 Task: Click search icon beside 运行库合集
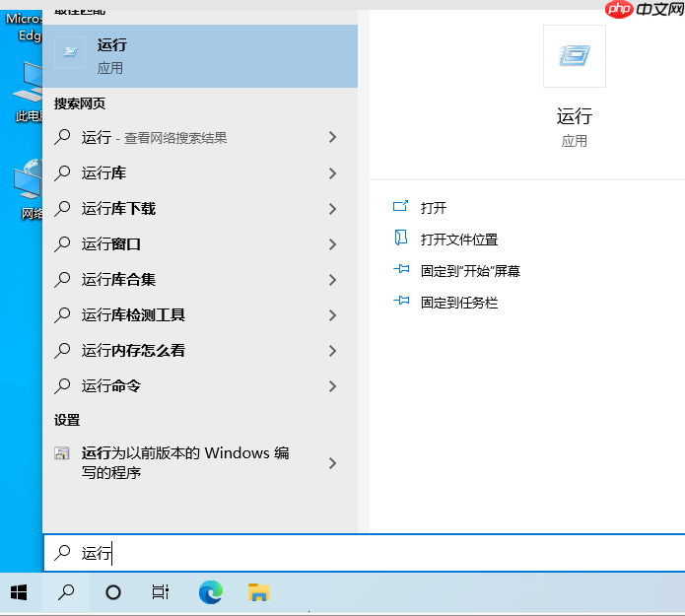[62, 279]
